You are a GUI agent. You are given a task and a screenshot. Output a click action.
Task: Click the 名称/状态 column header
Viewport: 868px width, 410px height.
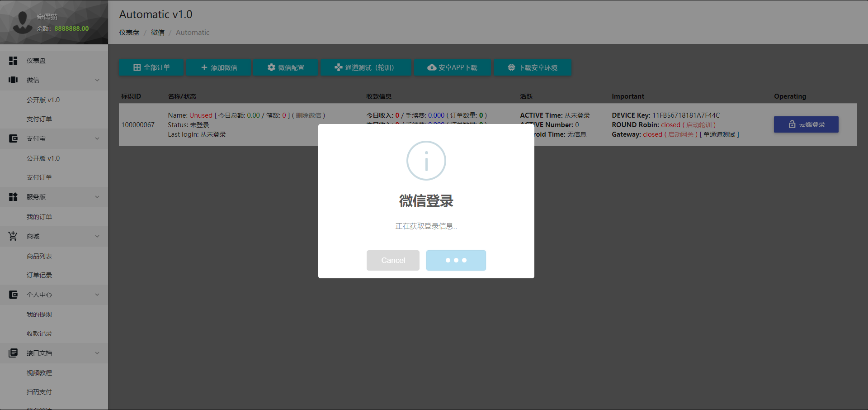coord(182,96)
